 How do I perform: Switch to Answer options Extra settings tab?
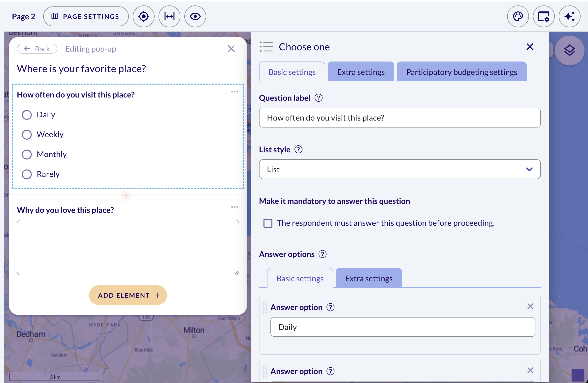[369, 278]
